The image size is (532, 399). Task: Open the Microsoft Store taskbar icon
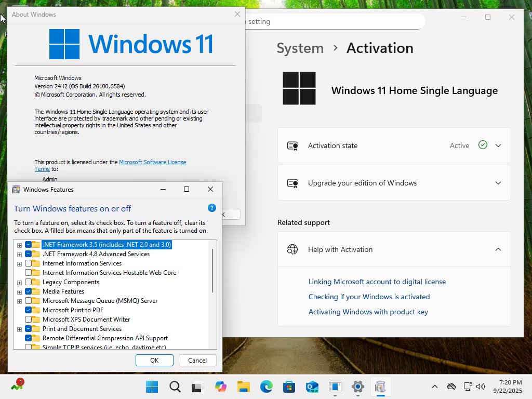click(x=289, y=387)
